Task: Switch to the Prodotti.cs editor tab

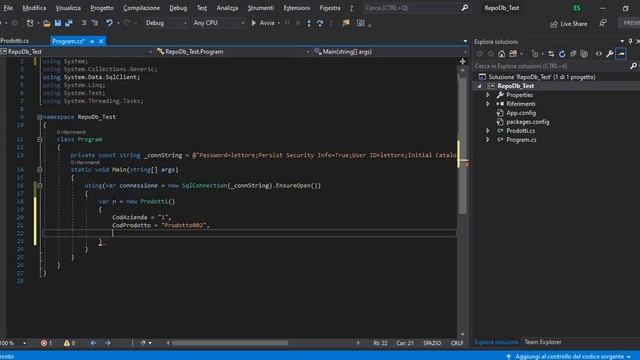Action: pyautogui.click(x=15, y=41)
